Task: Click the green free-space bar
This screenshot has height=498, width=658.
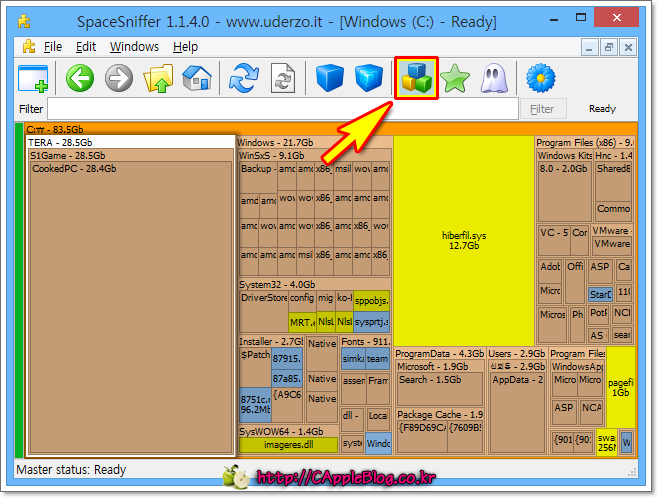Action: coord(19,290)
